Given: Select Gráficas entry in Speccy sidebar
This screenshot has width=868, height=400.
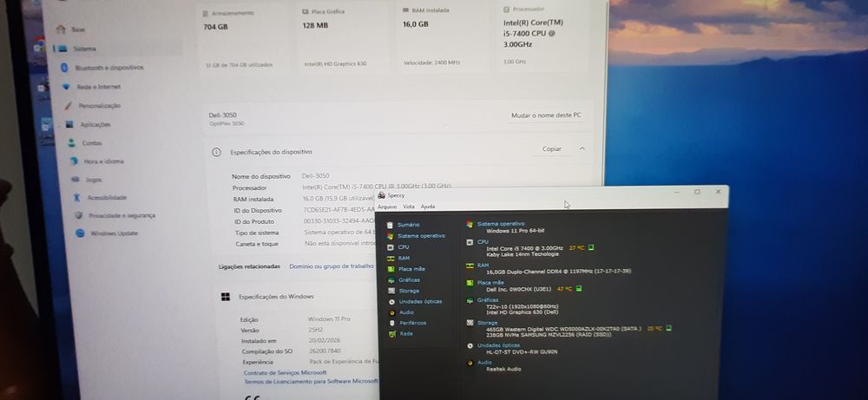Looking at the screenshot, I should (x=409, y=280).
